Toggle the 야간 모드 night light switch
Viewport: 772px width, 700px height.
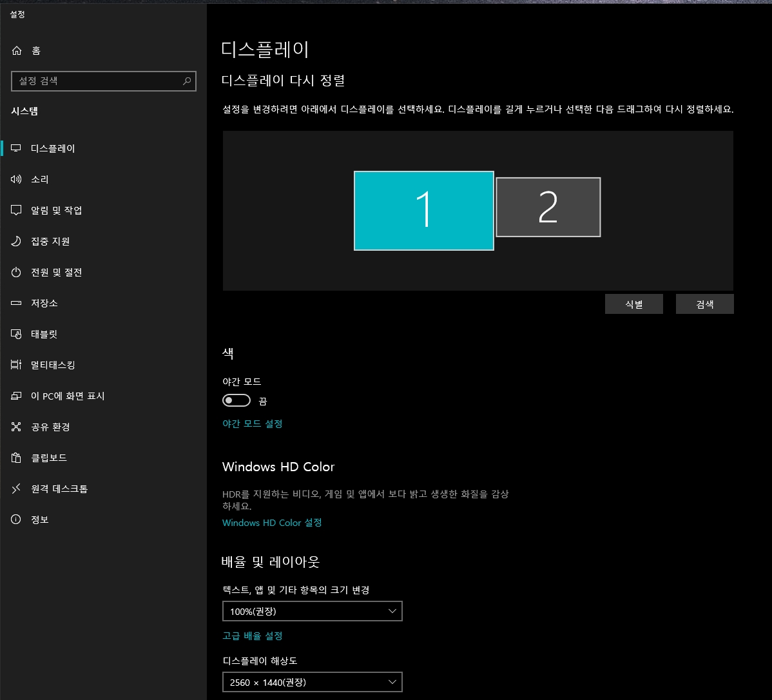pyautogui.click(x=236, y=400)
